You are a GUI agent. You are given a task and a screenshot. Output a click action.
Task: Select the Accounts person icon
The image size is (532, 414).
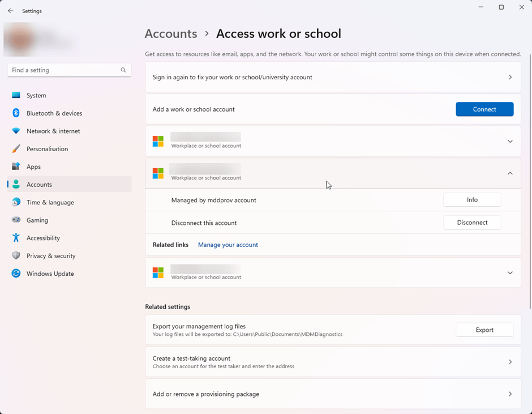click(16, 184)
